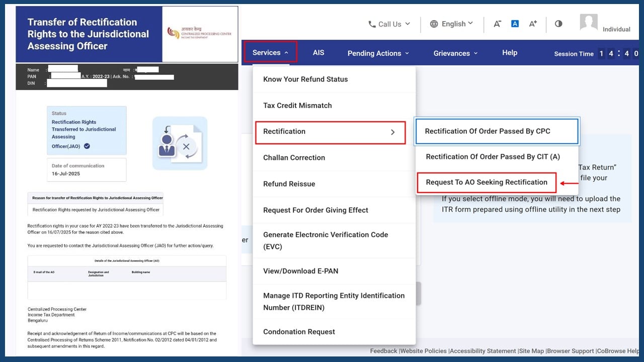
Task: Select the default font size icon
Action: pos(515,24)
